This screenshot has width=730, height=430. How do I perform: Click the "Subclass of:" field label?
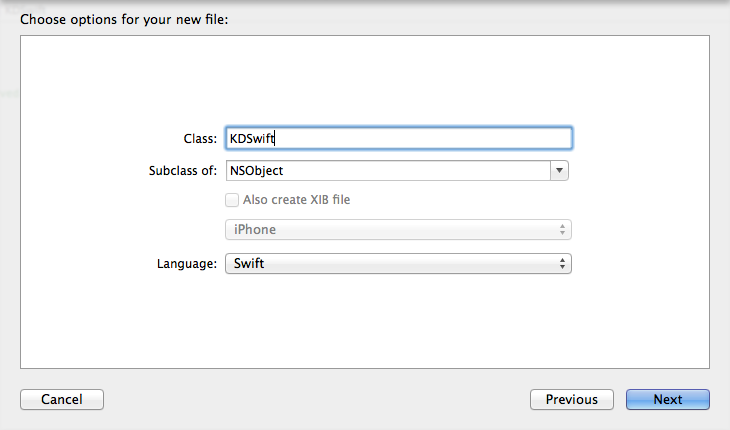(x=182, y=171)
